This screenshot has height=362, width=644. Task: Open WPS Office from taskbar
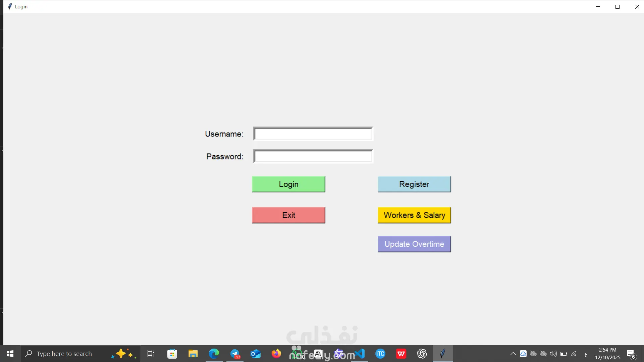click(401, 354)
